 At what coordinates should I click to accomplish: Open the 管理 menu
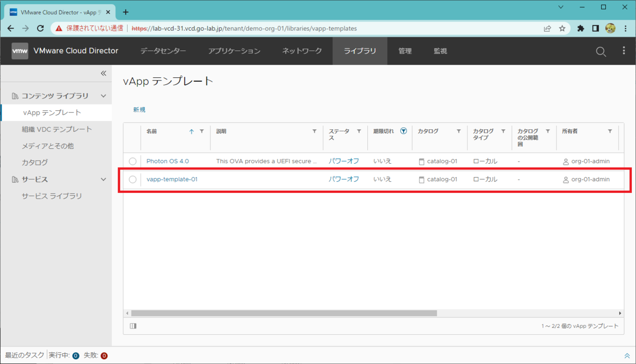[405, 51]
